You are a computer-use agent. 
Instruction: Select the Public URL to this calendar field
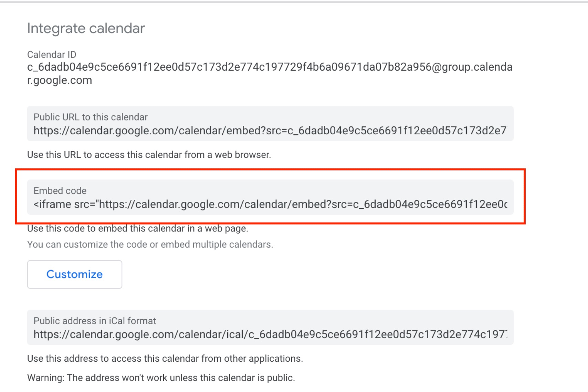(x=270, y=123)
